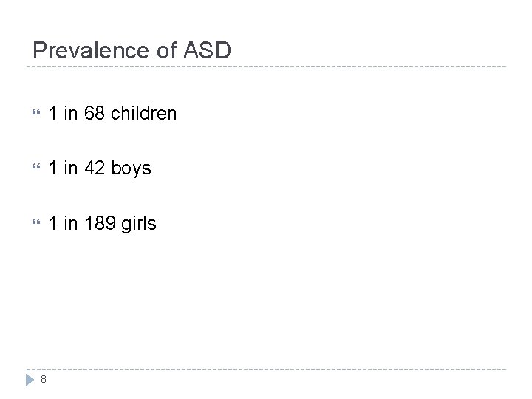The height and width of the screenshot is (399, 532).
Task: Click the number "68" in first bullet
Action: click(95, 114)
